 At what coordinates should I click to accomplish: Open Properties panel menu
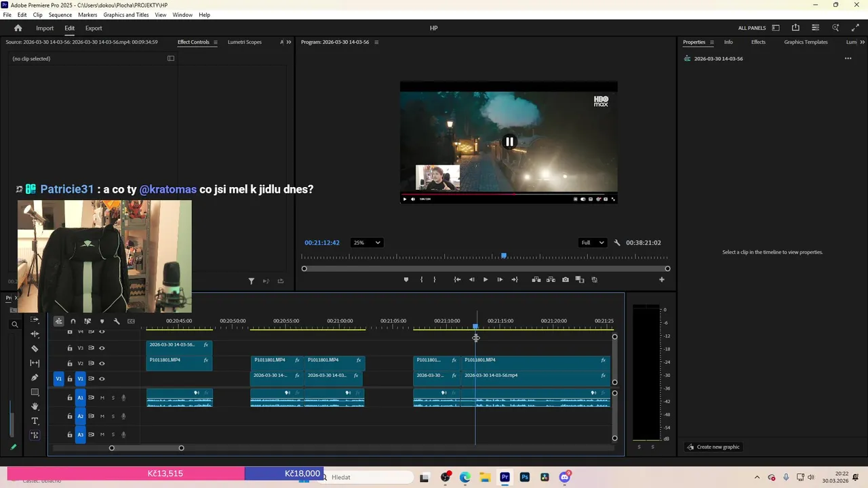tap(712, 42)
